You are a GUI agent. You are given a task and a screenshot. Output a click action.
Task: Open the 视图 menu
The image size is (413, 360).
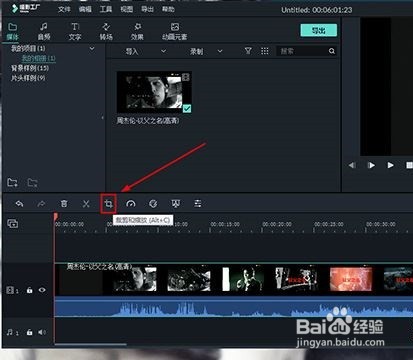click(x=126, y=9)
